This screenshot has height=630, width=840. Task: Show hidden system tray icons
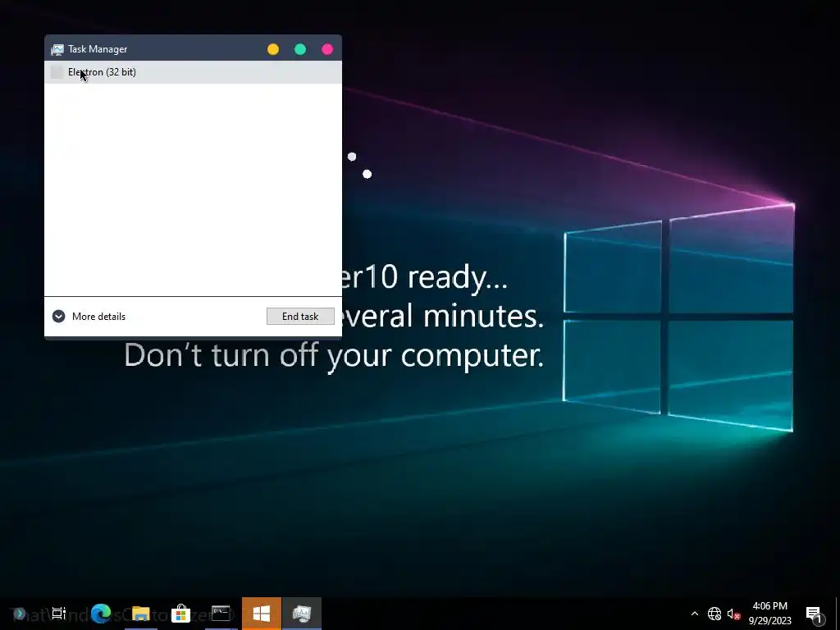click(x=695, y=614)
